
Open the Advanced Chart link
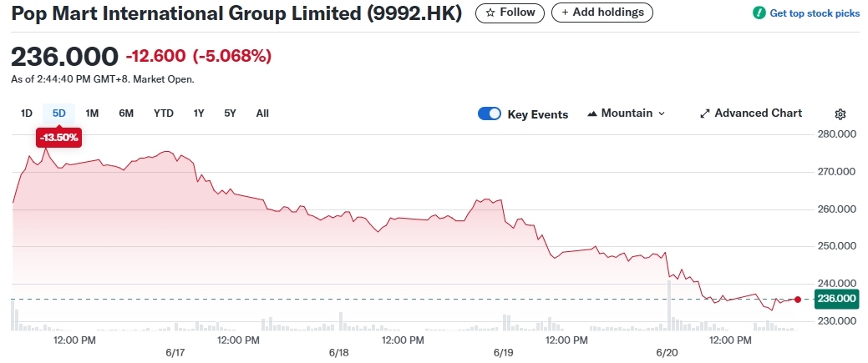tap(751, 113)
